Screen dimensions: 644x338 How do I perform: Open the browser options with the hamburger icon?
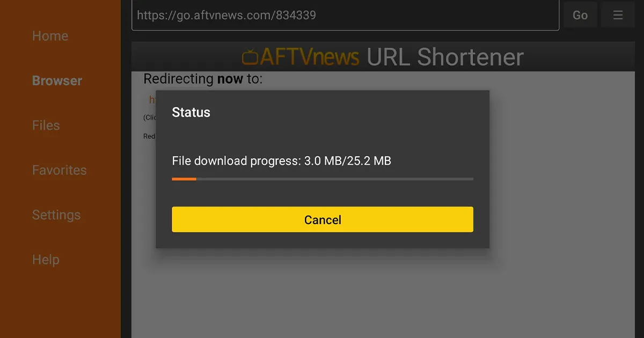[x=617, y=14]
